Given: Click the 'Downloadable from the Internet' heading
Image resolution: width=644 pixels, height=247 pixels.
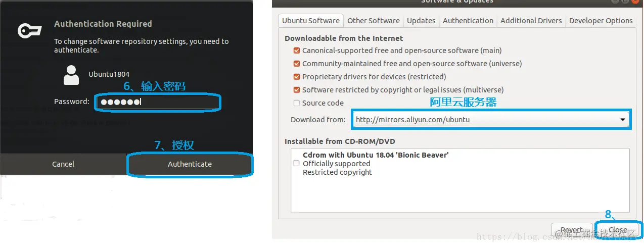Looking at the screenshot, I should point(344,38).
